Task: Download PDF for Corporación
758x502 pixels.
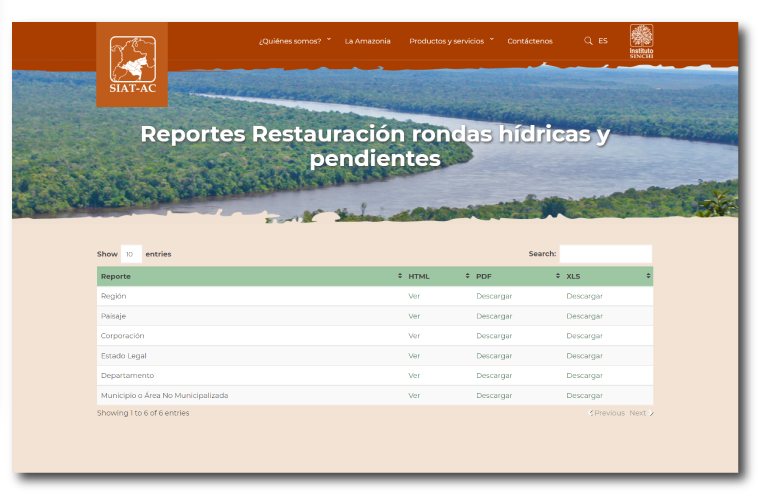Action: pos(494,336)
